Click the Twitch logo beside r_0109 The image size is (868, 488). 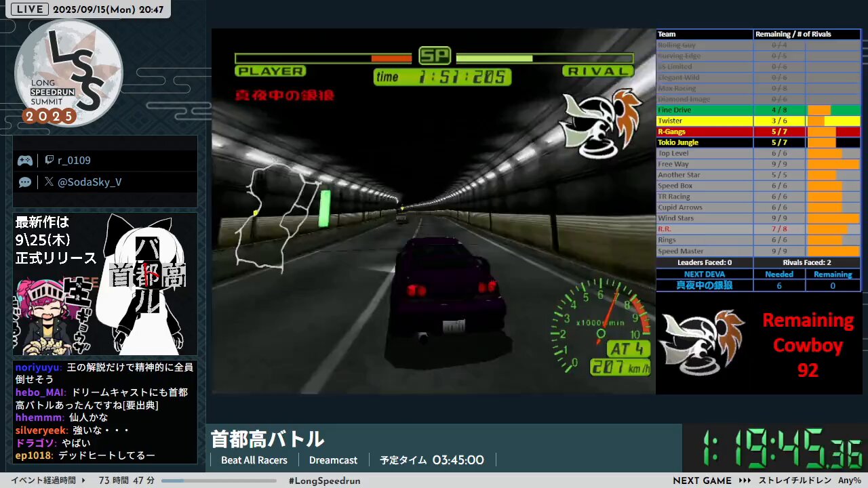[49, 161]
